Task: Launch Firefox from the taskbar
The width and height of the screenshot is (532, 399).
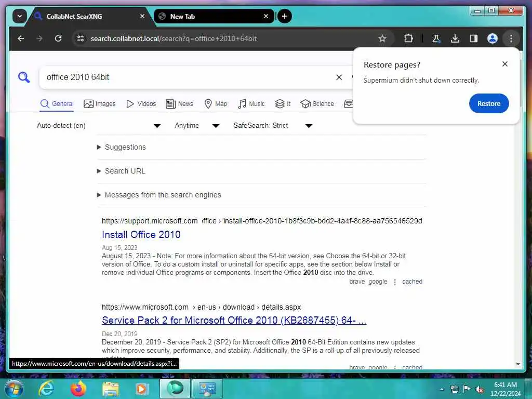Action: point(78,389)
